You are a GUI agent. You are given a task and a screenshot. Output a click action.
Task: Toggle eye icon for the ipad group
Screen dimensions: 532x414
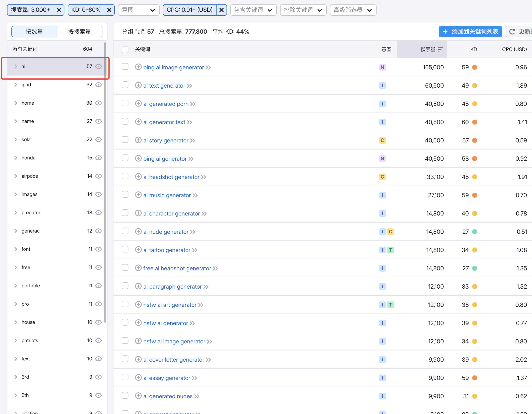[99, 85]
